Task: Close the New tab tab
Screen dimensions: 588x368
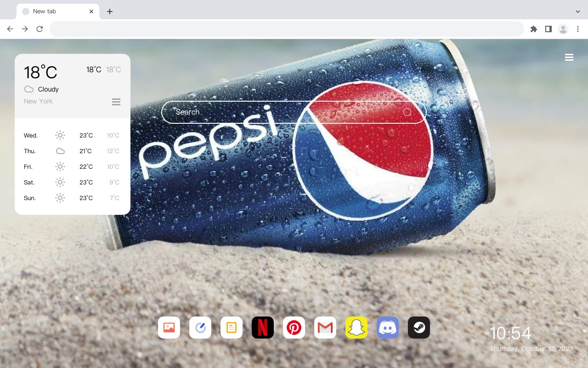Action: pyautogui.click(x=92, y=11)
